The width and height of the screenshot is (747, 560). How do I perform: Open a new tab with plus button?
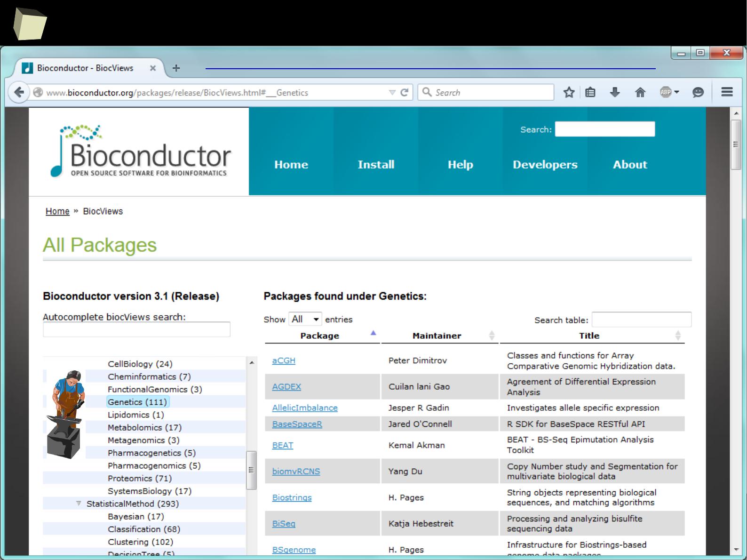coord(176,68)
